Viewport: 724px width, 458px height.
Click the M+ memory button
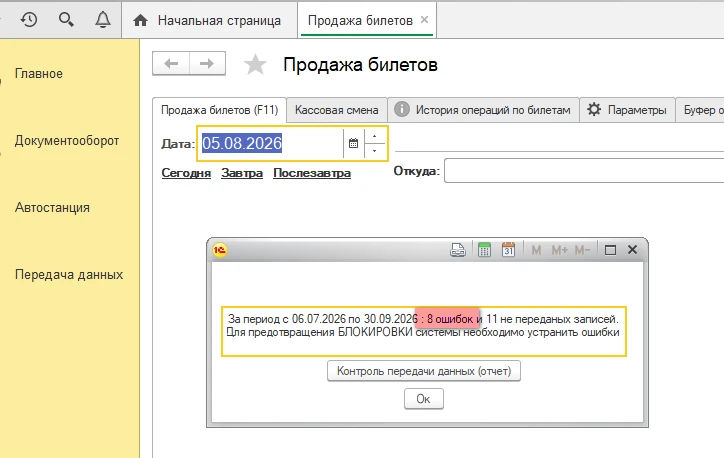560,250
